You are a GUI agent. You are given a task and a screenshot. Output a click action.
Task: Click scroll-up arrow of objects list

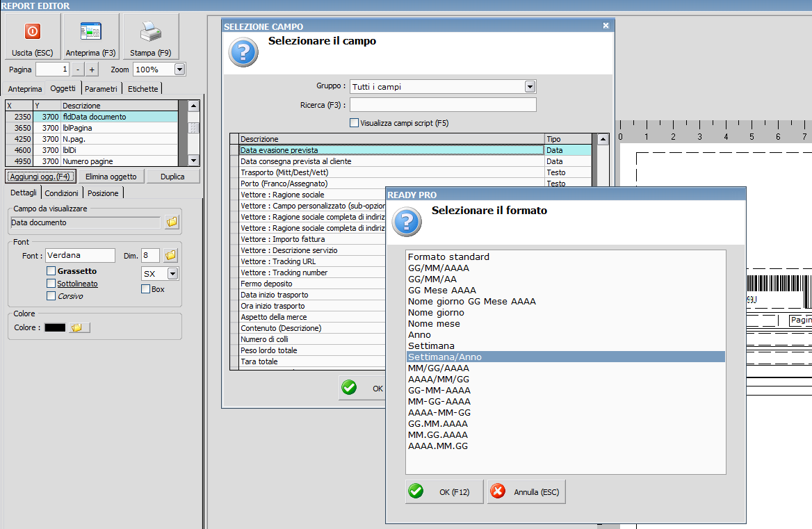[x=194, y=106]
